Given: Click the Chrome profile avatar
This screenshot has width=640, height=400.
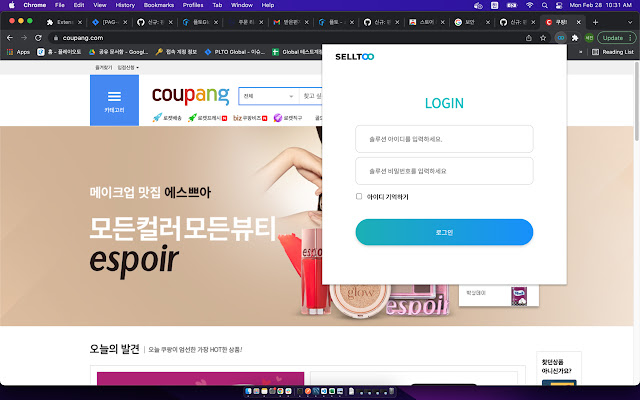Looking at the screenshot, I should (589, 38).
